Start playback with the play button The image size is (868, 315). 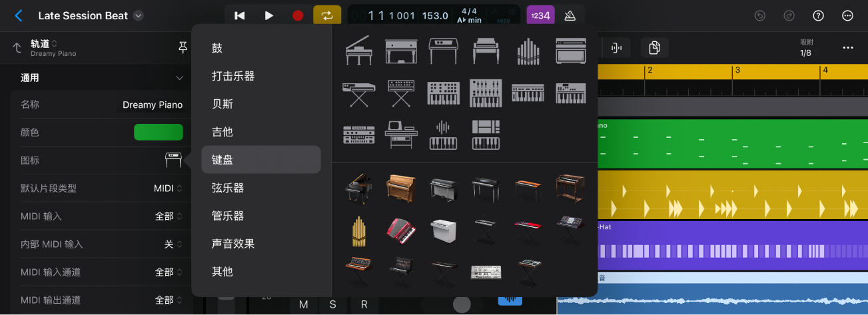(x=268, y=16)
